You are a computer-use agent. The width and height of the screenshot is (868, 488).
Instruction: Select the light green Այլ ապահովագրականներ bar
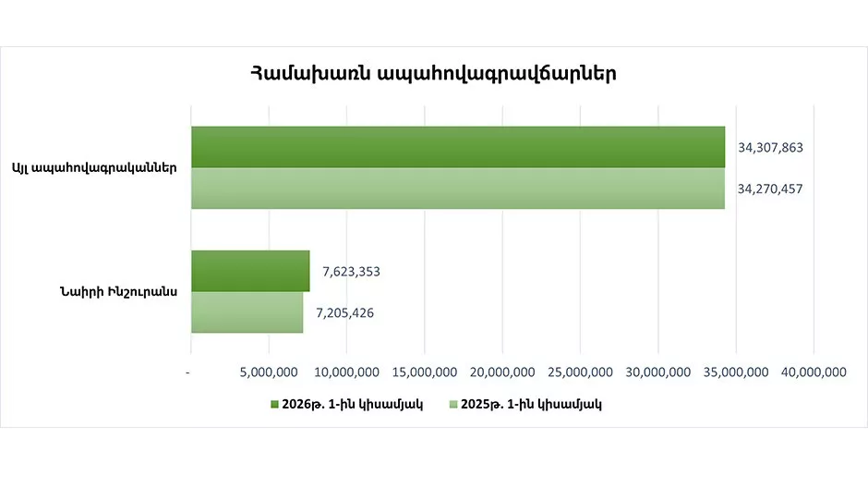point(458,189)
